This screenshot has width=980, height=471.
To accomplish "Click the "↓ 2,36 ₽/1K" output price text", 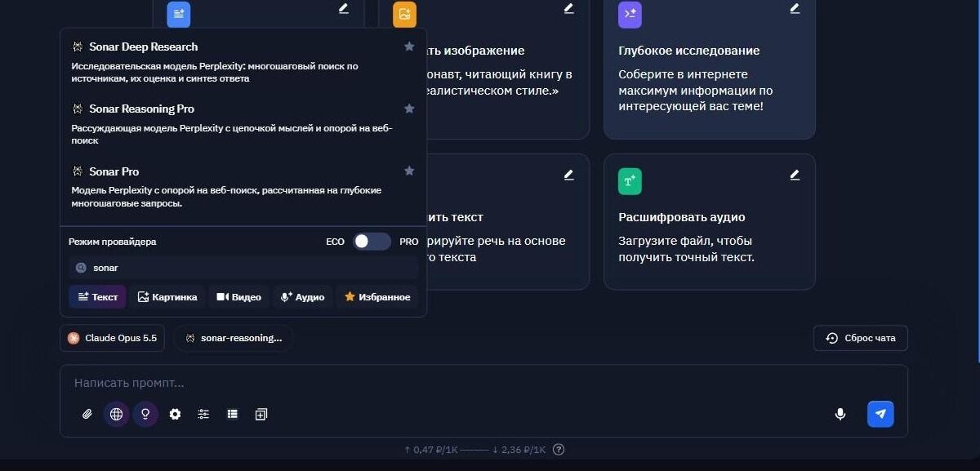I will pyautogui.click(x=519, y=450).
